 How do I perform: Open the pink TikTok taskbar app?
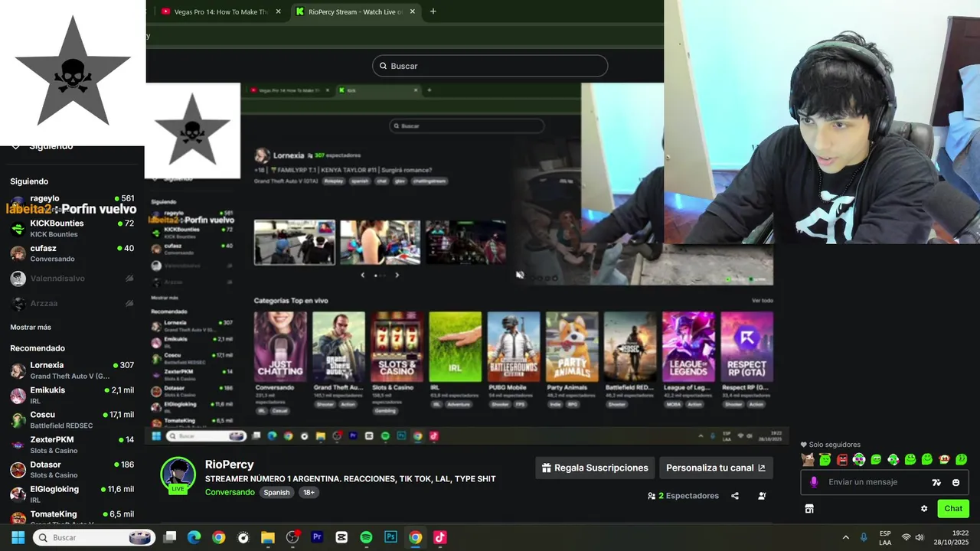[x=439, y=537]
